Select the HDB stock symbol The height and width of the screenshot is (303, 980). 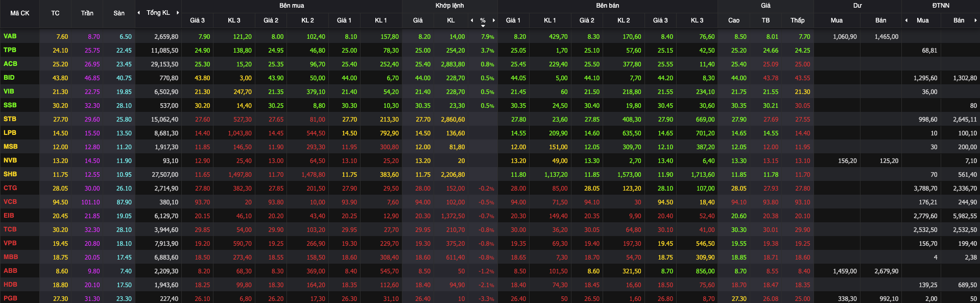10,285
